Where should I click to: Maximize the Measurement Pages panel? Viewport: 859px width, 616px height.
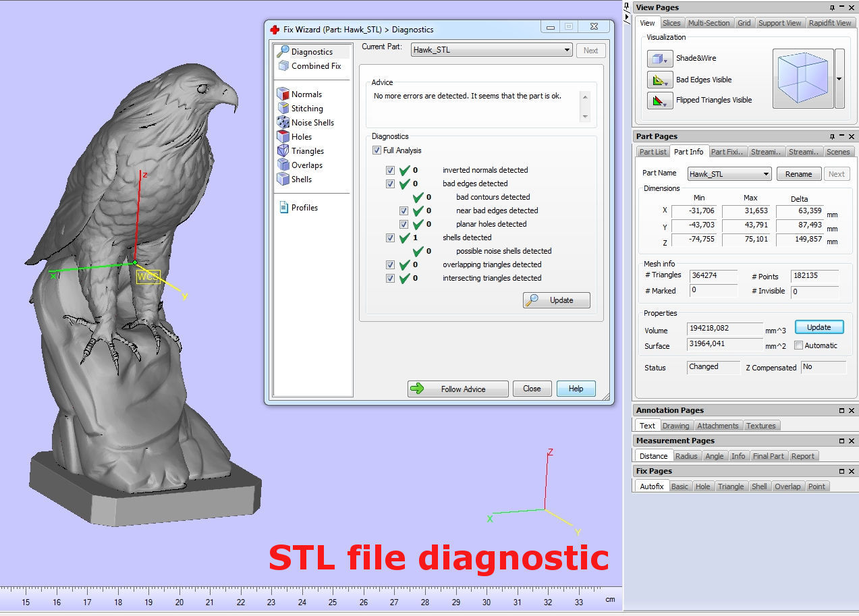pyautogui.click(x=841, y=441)
